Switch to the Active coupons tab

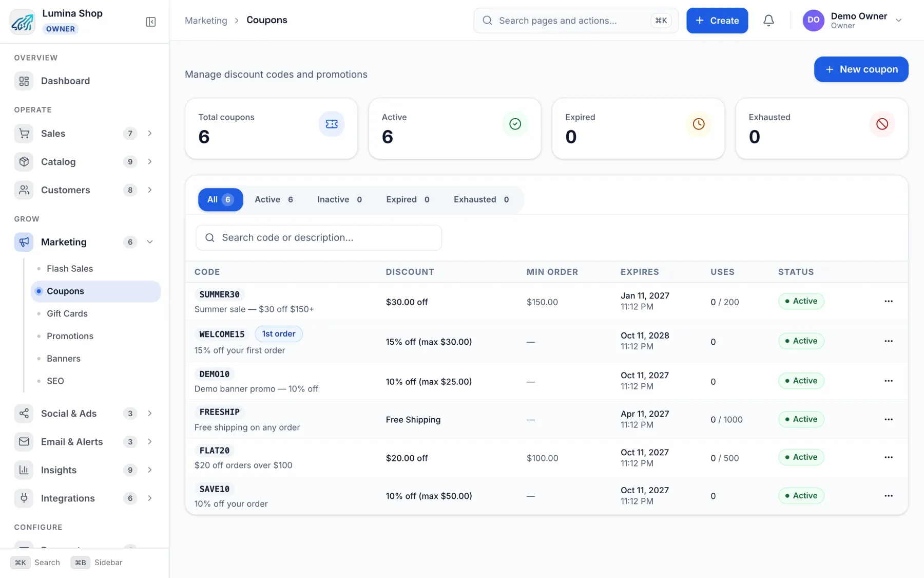tap(274, 200)
